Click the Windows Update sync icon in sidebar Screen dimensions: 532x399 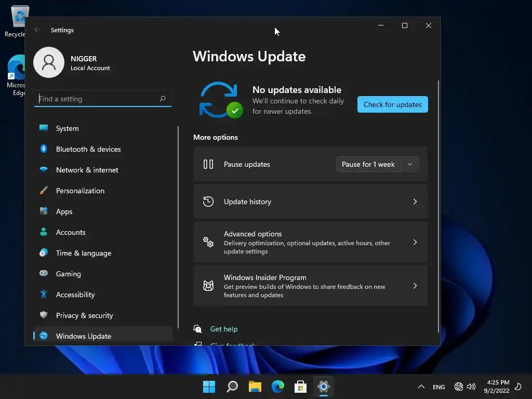pyautogui.click(x=44, y=336)
